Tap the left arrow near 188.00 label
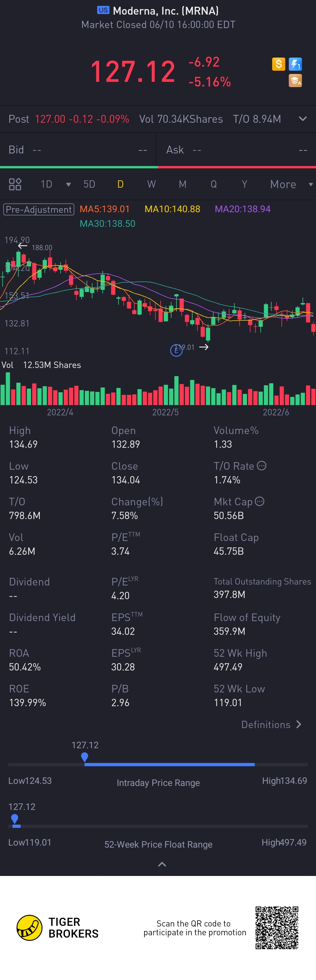316x980 pixels. click(23, 246)
